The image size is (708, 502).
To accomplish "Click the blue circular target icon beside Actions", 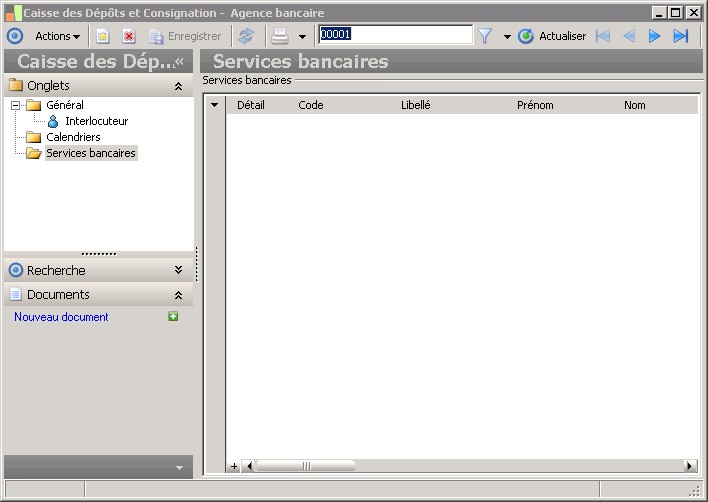I will (15, 36).
